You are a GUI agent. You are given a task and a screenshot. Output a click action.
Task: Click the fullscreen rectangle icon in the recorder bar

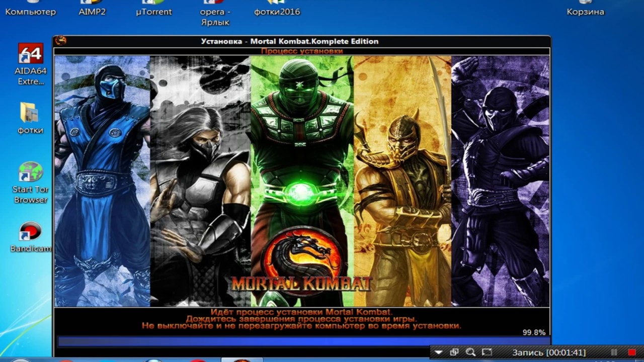(487, 352)
